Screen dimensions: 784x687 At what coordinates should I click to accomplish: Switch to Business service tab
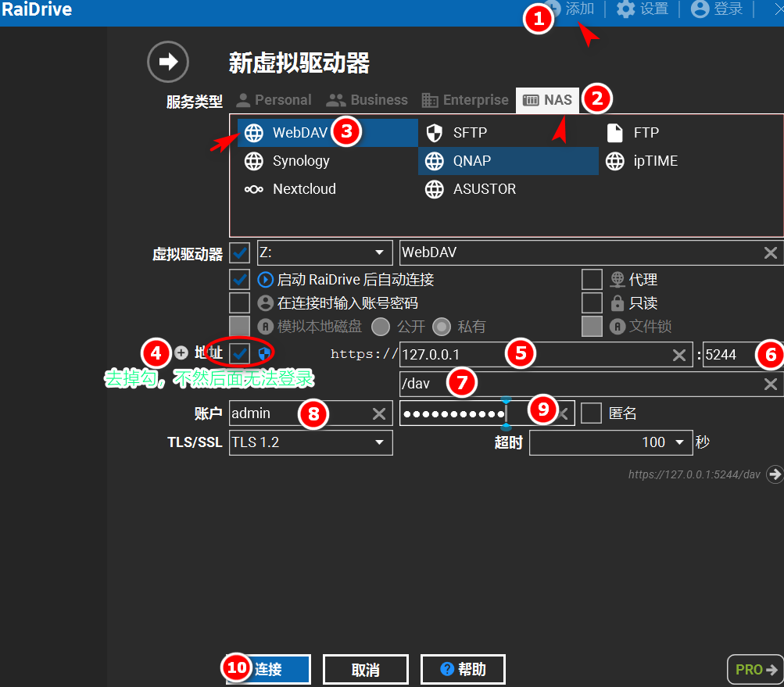(x=367, y=100)
